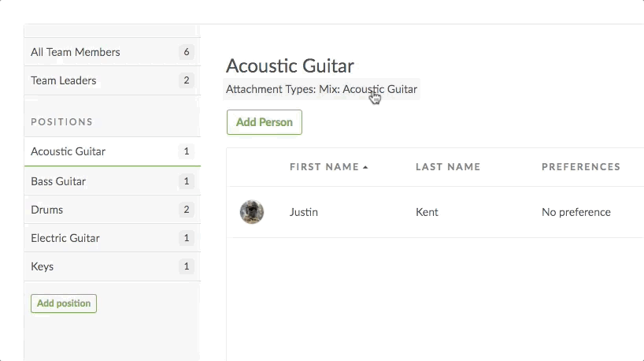Image resolution: width=644 pixels, height=361 pixels.
Task: Sort by the Preferences column header
Action: [581, 167]
